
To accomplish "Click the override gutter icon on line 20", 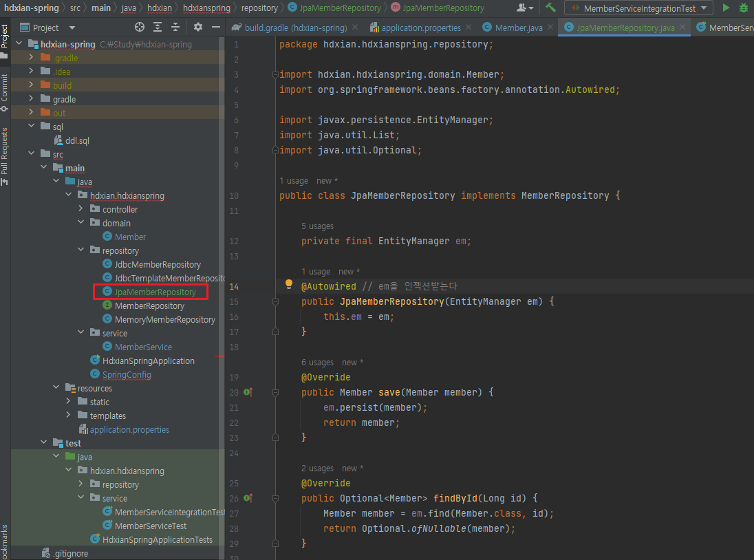I will 248,392.
